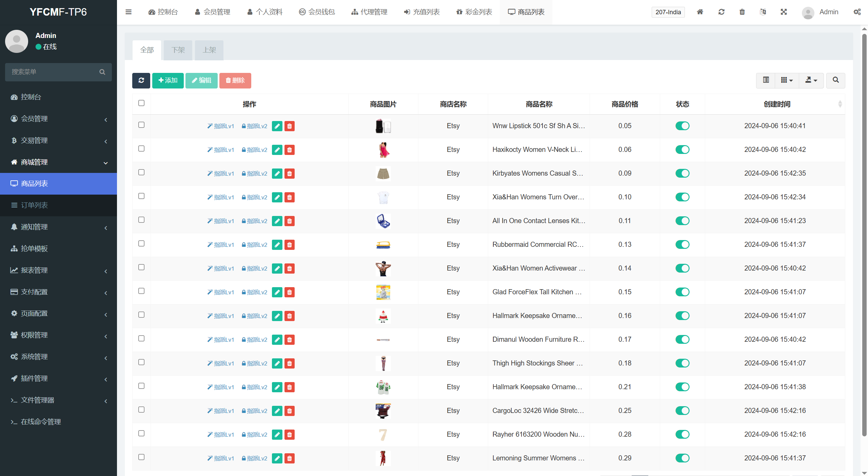
Task: Switch to the 下架 tab
Action: [178, 50]
